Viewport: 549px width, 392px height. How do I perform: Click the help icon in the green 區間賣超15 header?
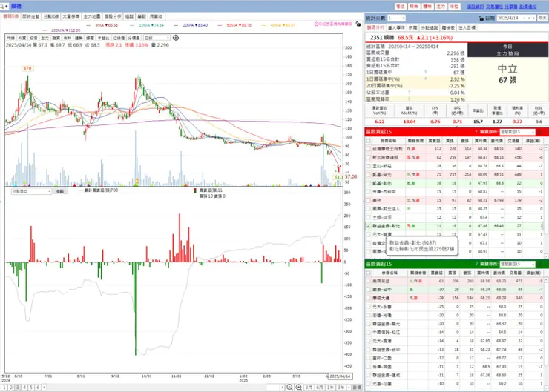point(476,264)
